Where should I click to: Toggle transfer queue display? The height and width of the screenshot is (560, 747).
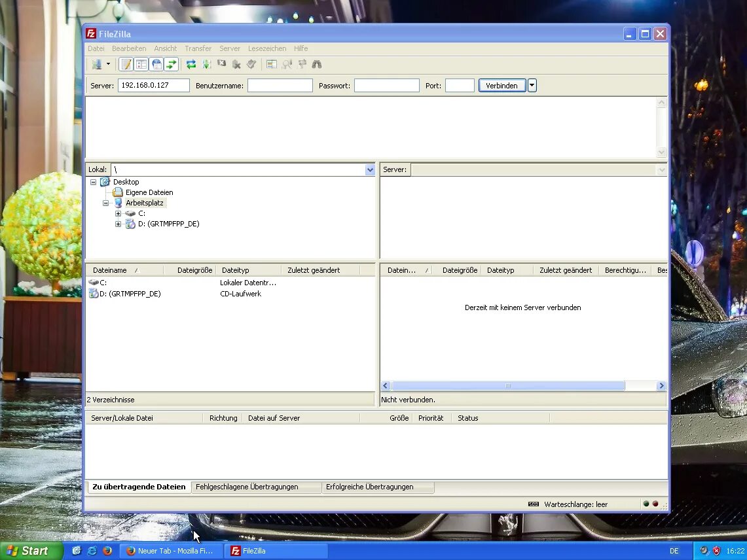(x=172, y=64)
